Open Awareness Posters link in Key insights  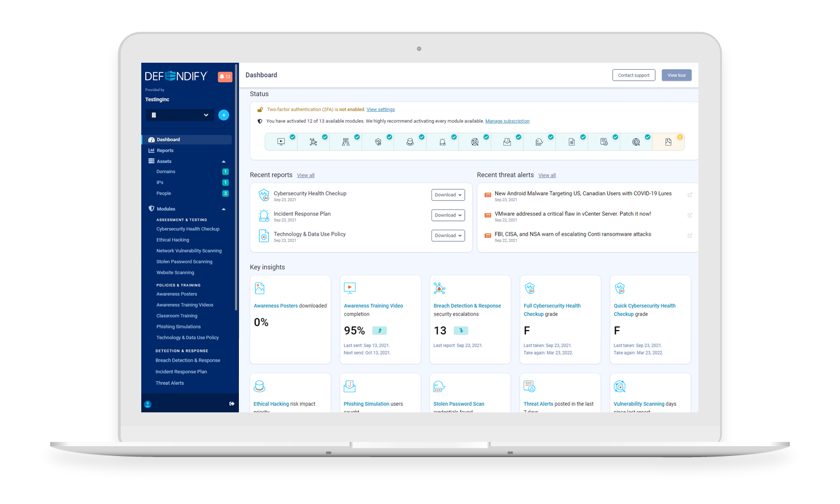(275, 306)
